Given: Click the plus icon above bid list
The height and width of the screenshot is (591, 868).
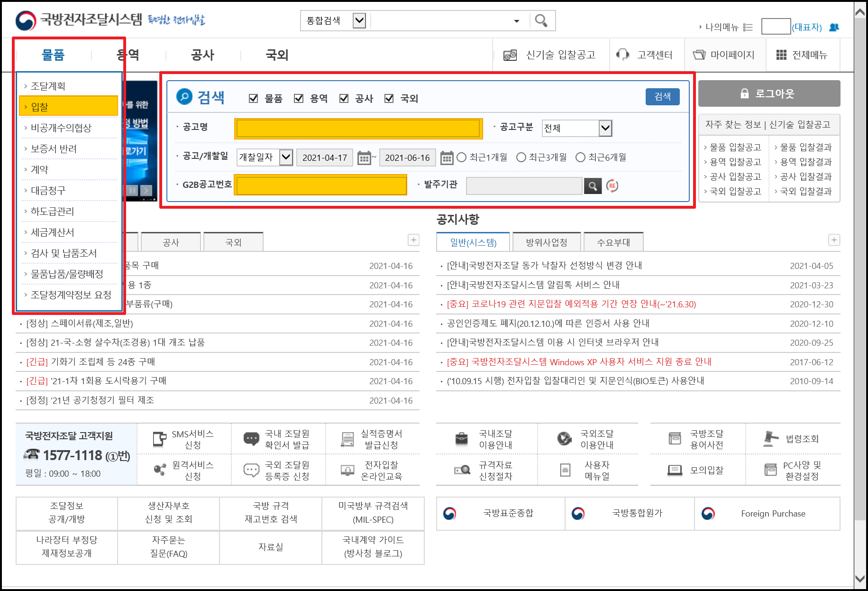Looking at the screenshot, I should click(414, 240).
